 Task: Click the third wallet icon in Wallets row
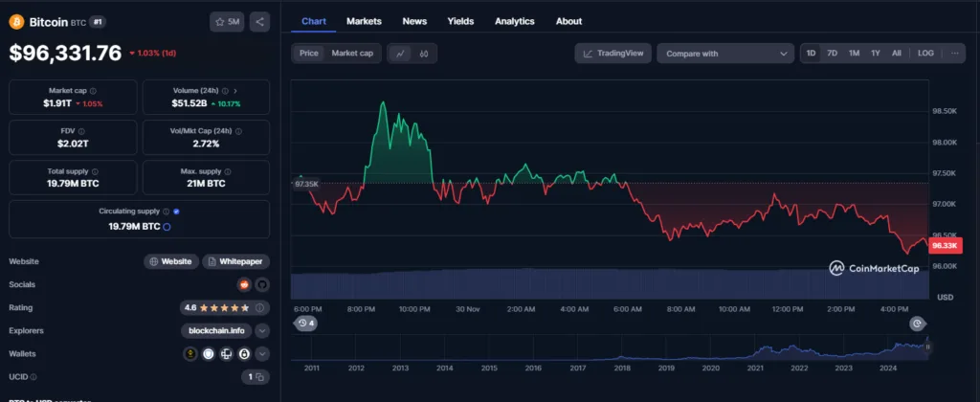pos(226,354)
